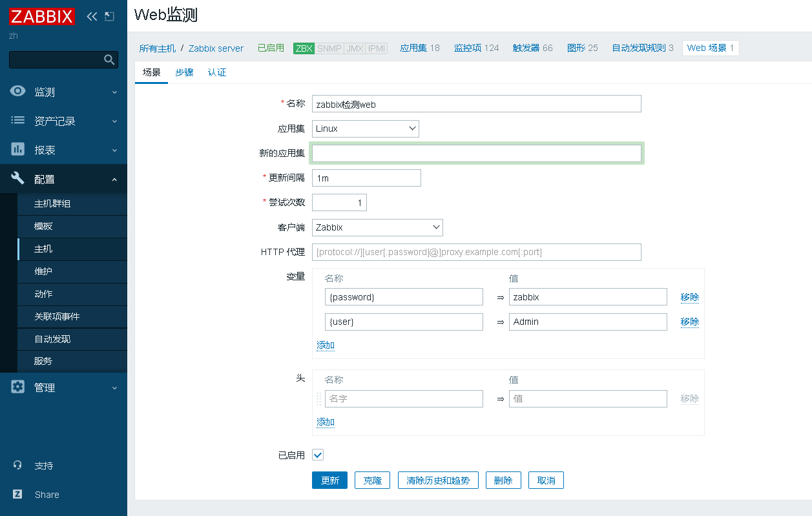Remove the {user} variable row
Viewport: 812px width, 516px height.
[689, 322]
